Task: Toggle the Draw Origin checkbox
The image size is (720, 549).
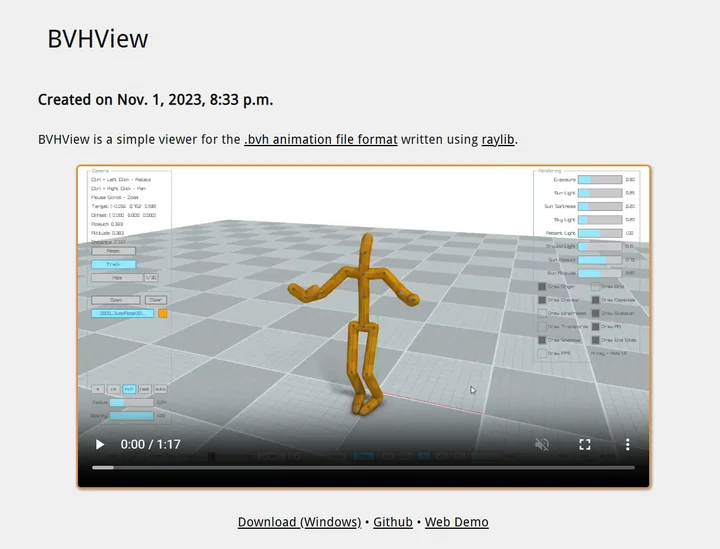Action: click(x=543, y=286)
